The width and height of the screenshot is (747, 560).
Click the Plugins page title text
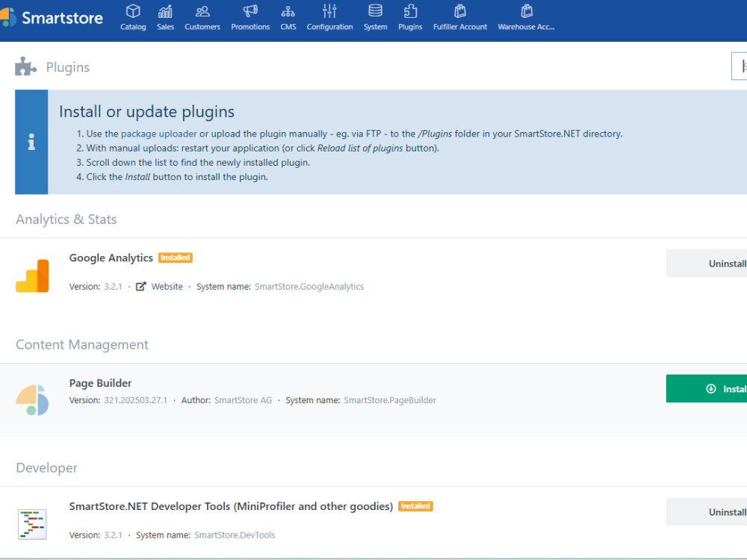click(x=68, y=67)
